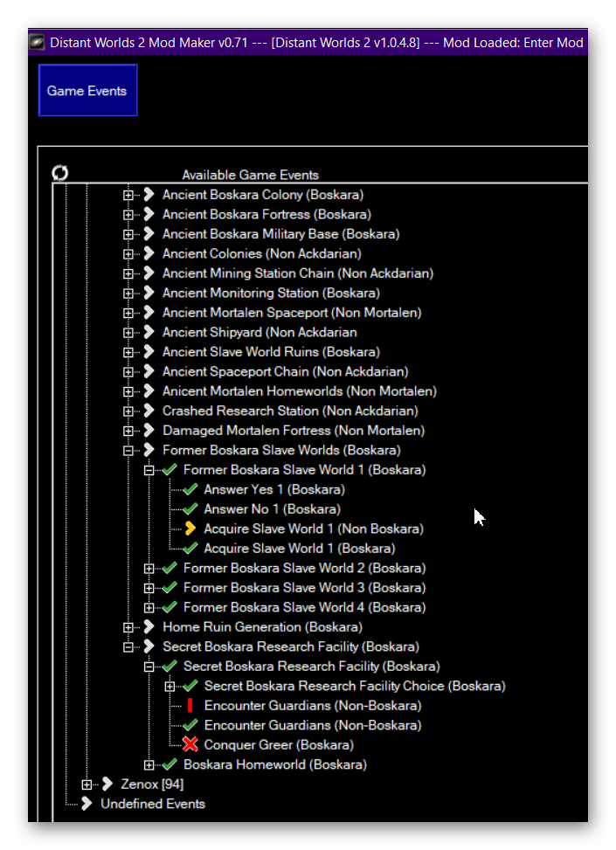This screenshot has height=850, width=616.
Task: Expand Ancient Mortalen Spaceport node
Action: click(x=128, y=313)
